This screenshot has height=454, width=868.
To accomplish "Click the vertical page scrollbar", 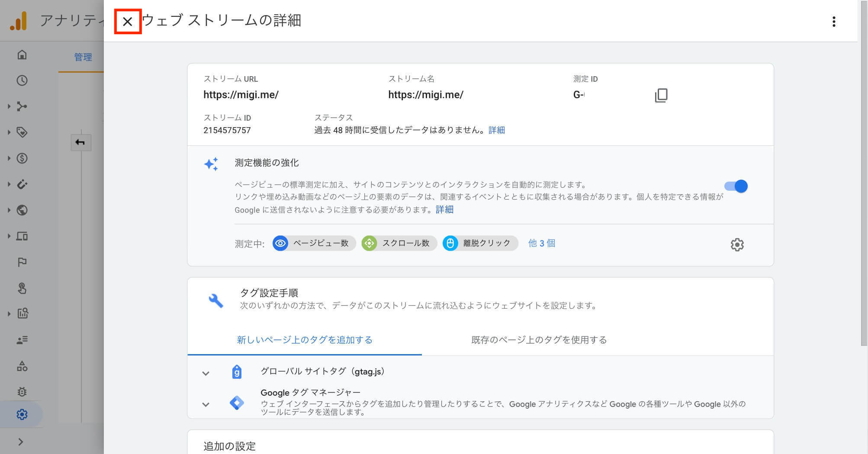I will click(x=864, y=173).
